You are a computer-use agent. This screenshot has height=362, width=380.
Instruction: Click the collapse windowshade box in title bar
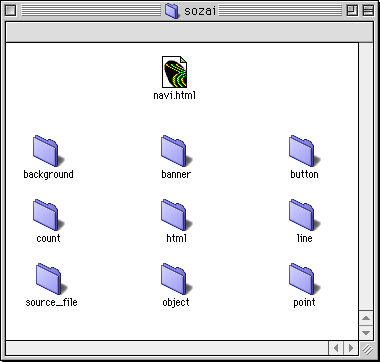(368, 11)
